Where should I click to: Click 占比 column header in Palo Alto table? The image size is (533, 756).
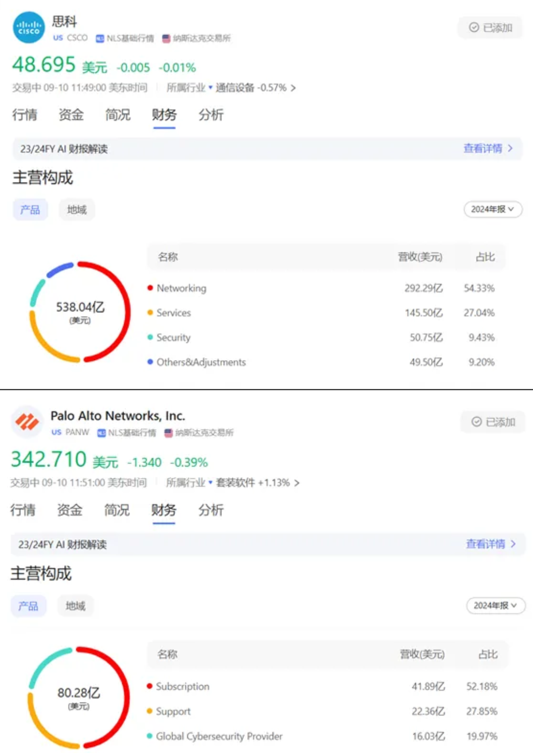point(488,654)
